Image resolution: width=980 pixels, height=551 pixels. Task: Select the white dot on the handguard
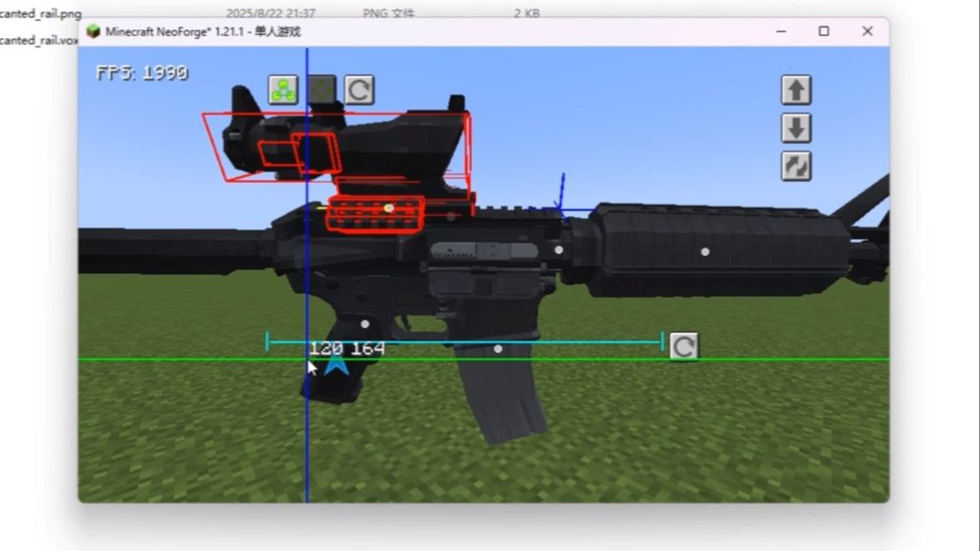tap(705, 251)
